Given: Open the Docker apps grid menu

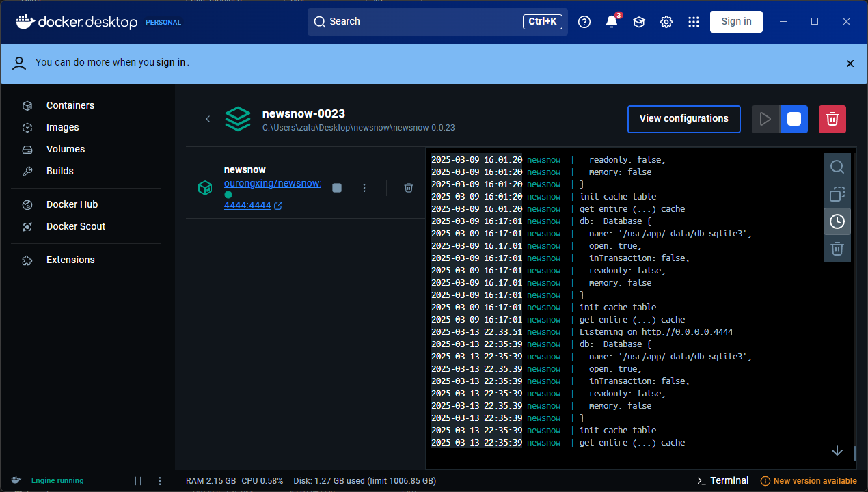Looking at the screenshot, I should coord(694,22).
